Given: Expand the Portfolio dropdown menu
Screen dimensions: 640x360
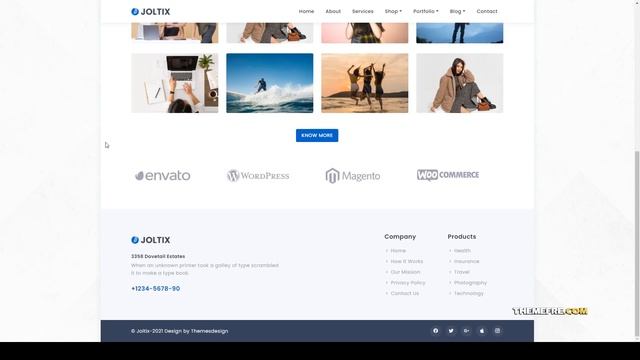Looking at the screenshot, I should point(426,11).
